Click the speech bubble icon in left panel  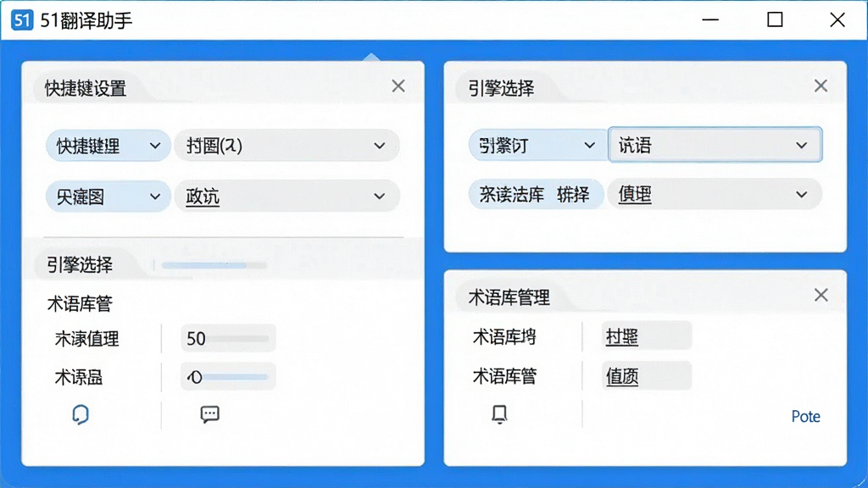tap(81, 413)
